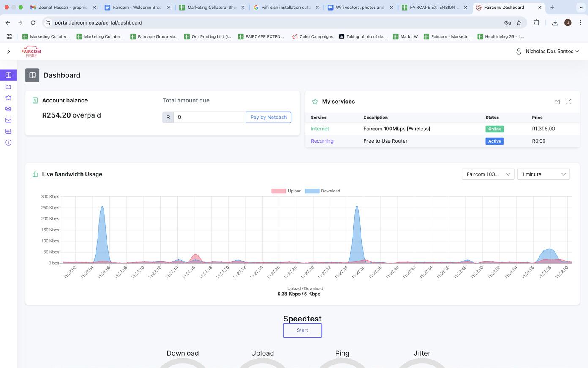Expand the sidebar with the arrow chevron
Viewport: 588px width, 368px height.
point(8,52)
